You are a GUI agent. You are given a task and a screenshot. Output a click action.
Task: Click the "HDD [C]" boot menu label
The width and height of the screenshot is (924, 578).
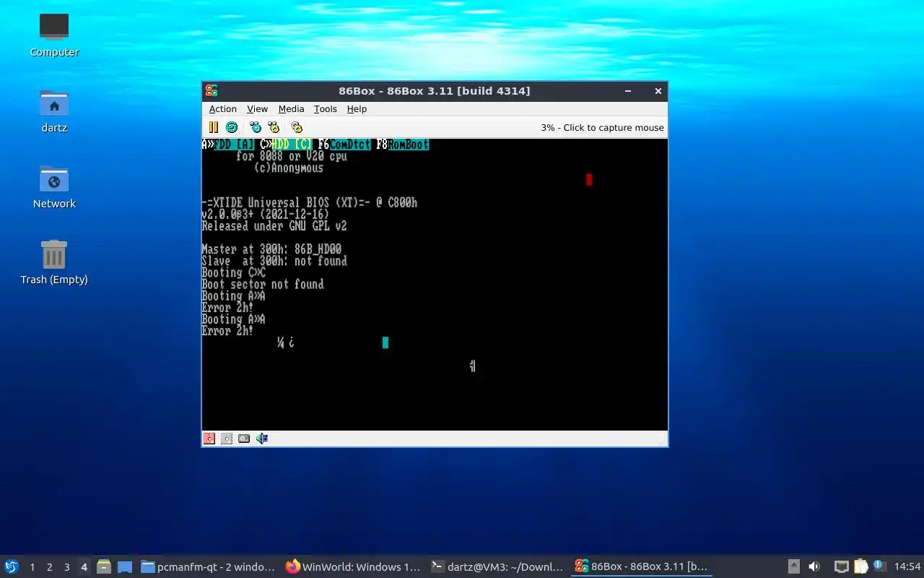[292, 144]
